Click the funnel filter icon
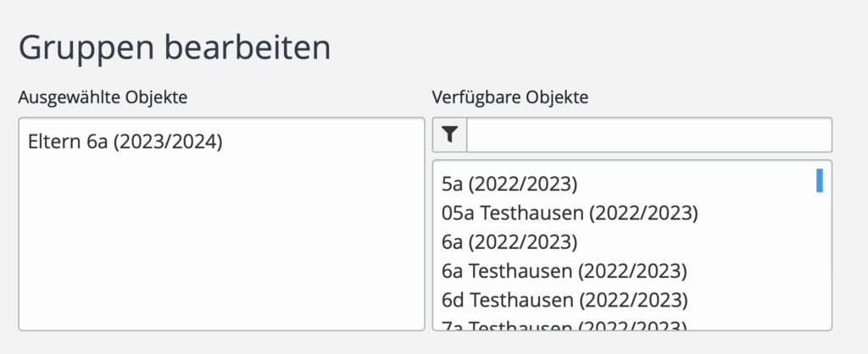 tap(449, 136)
